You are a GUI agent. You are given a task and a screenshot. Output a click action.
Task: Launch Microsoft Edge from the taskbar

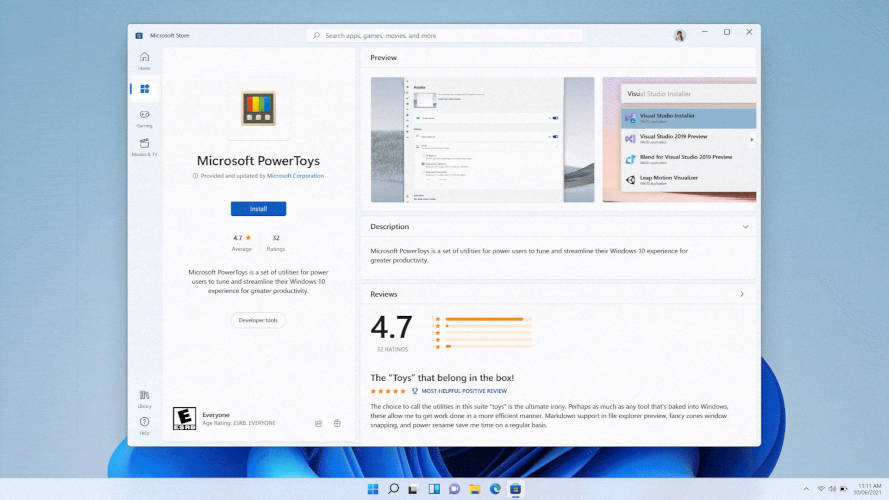tap(495, 489)
